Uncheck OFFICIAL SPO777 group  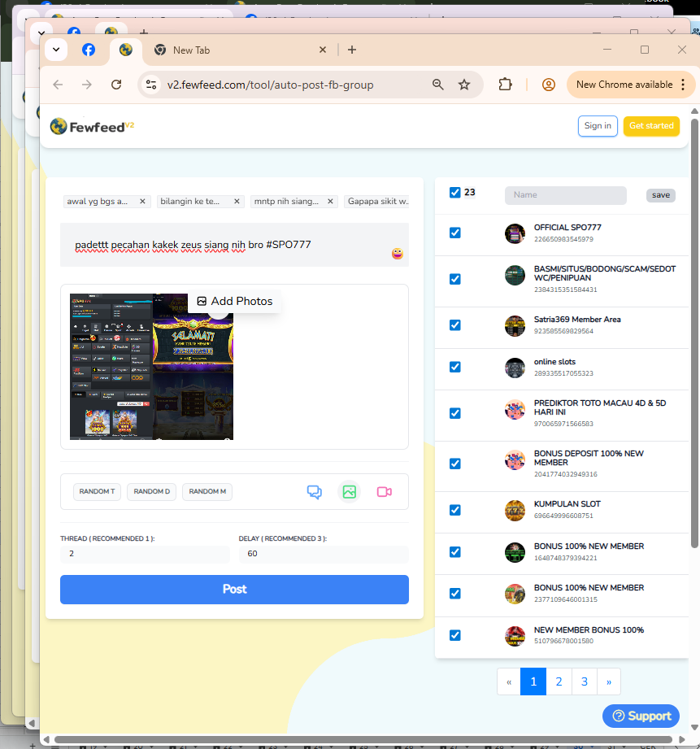tap(455, 233)
